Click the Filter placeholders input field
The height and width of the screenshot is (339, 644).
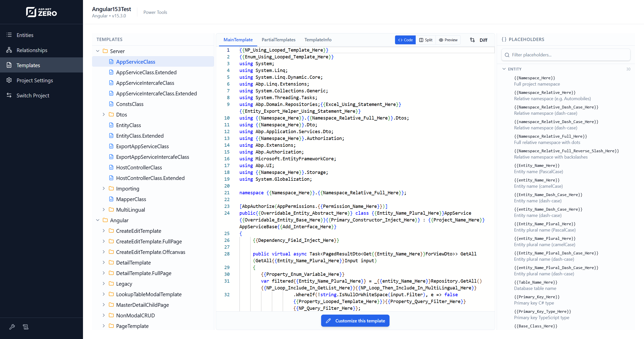pyautogui.click(x=566, y=55)
